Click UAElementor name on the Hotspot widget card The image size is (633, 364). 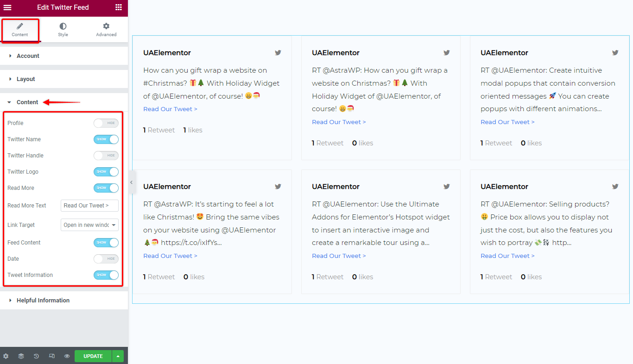tap(335, 187)
